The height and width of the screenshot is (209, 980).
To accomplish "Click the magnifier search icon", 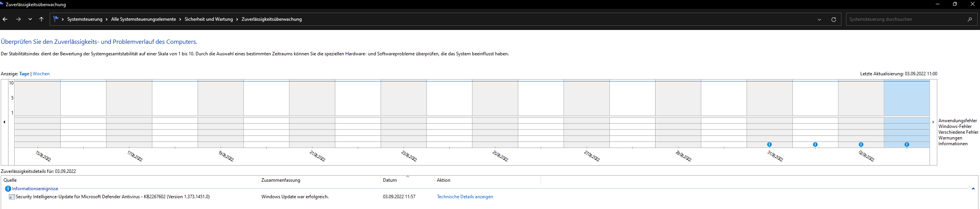I will click(x=970, y=19).
